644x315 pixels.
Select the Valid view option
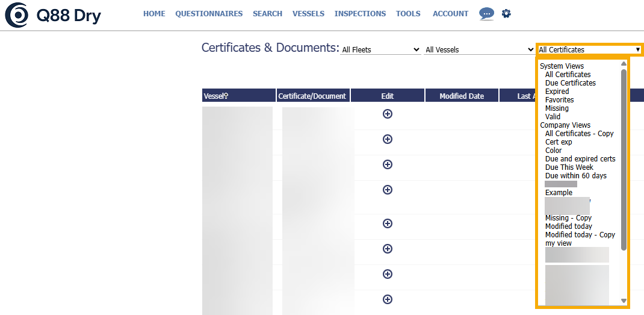[x=553, y=117]
